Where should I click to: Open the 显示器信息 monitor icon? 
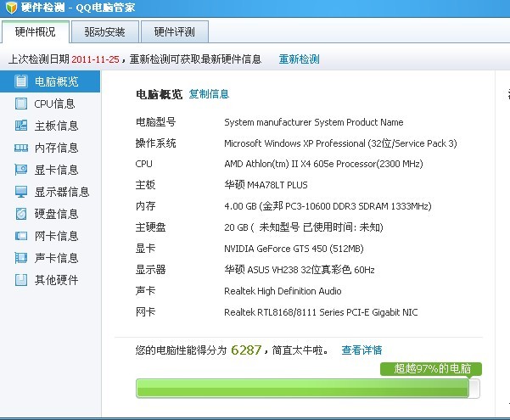click(21, 192)
